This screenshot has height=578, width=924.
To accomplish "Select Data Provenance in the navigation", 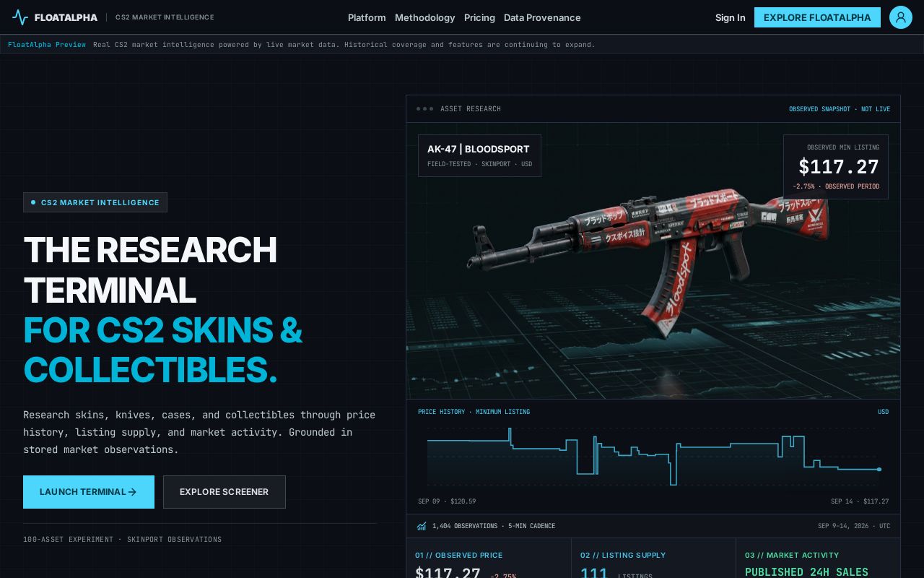I will click(542, 17).
